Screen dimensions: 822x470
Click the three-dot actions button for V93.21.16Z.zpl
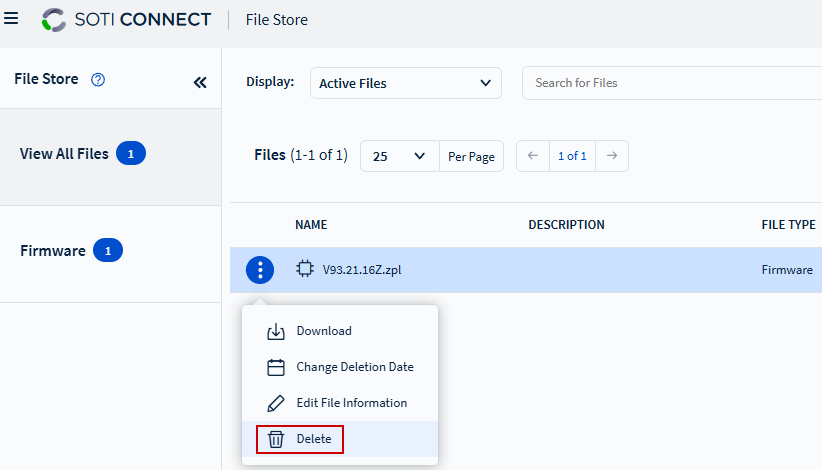point(260,270)
